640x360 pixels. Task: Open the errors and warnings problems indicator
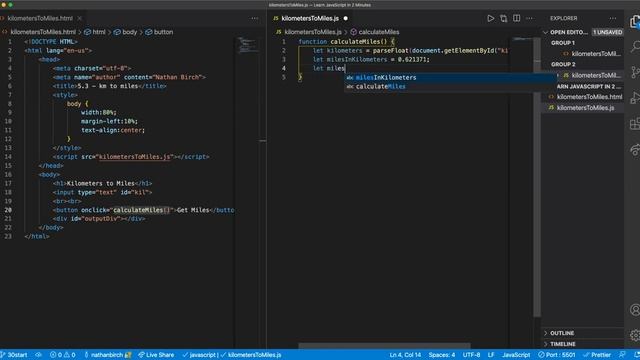click(x=62, y=355)
